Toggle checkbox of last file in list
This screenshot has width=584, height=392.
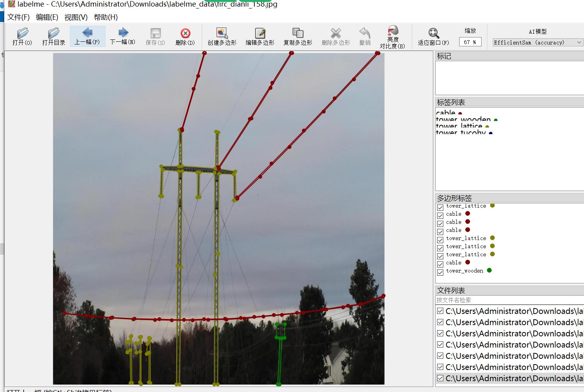click(x=440, y=378)
